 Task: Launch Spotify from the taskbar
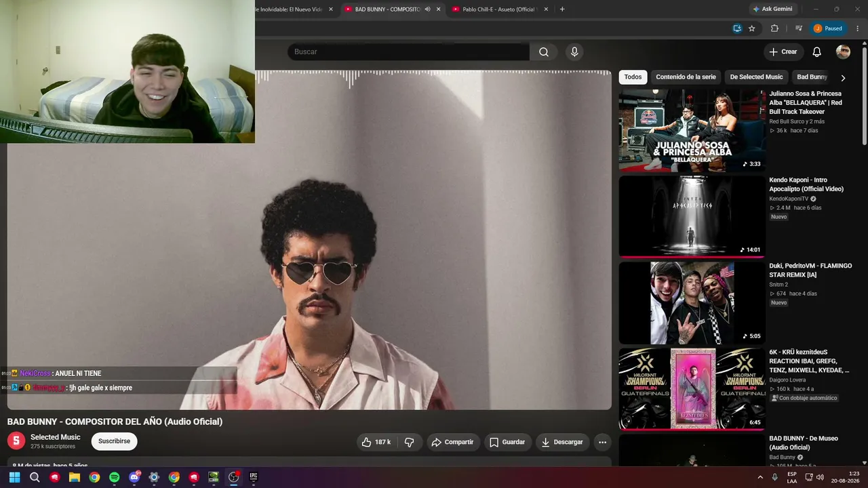114,477
